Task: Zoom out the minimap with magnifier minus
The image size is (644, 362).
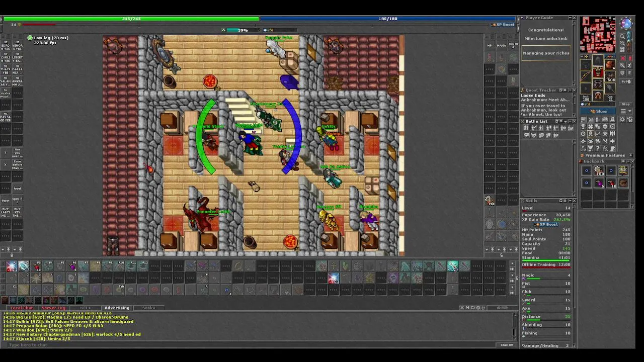Action: click(x=622, y=37)
